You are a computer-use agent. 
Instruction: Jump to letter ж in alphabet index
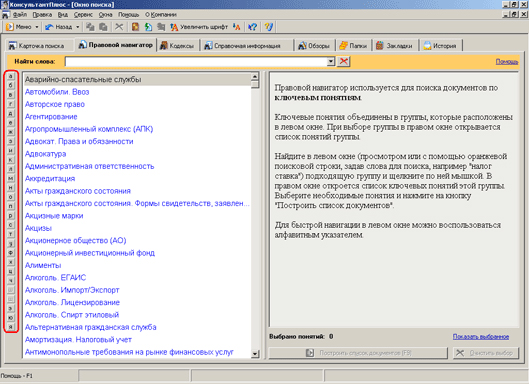click(11, 132)
